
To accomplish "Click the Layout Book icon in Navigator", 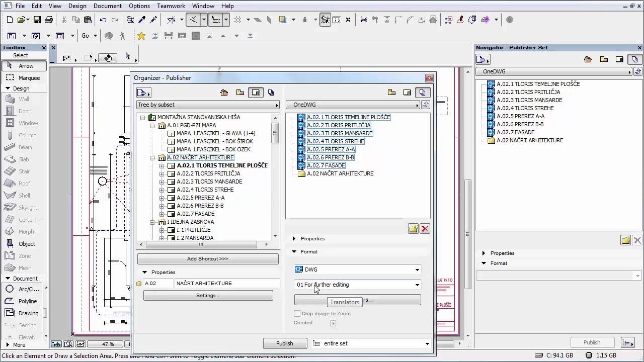I will pyautogui.click(x=619, y=59).
